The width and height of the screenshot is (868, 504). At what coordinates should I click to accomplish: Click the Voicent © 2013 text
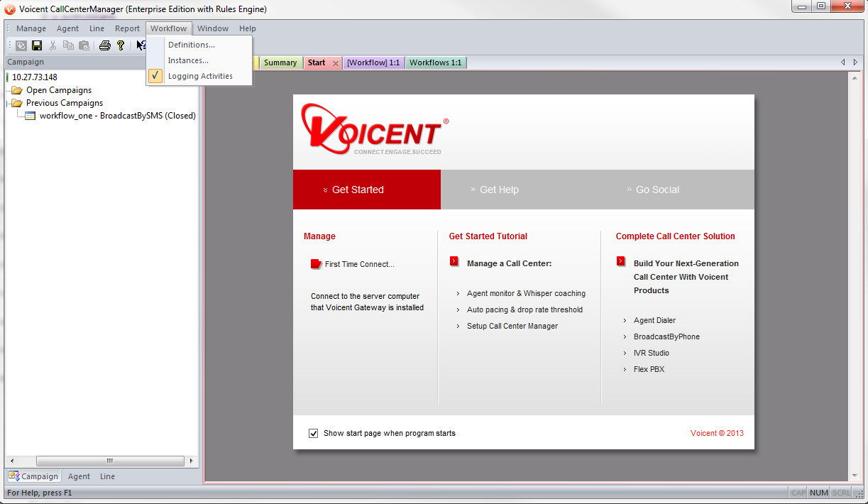pyautogui.click(x=717, y=433)
